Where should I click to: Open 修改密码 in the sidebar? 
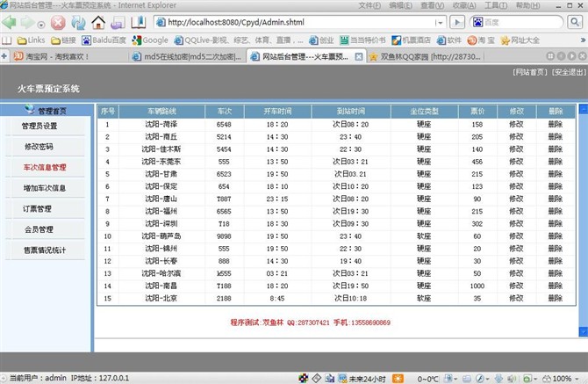click(x=39, y=147)
